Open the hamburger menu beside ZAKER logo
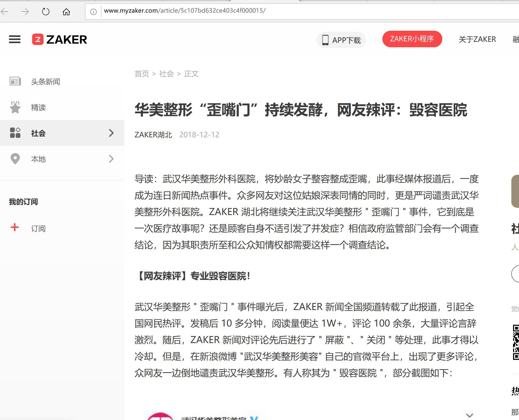519x420 pixels. point(15,39)
